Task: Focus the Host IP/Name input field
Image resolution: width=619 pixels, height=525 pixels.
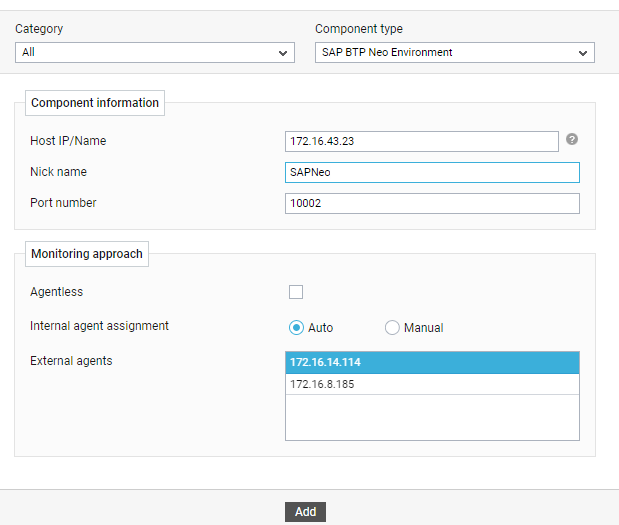Action: click(422, 141)
